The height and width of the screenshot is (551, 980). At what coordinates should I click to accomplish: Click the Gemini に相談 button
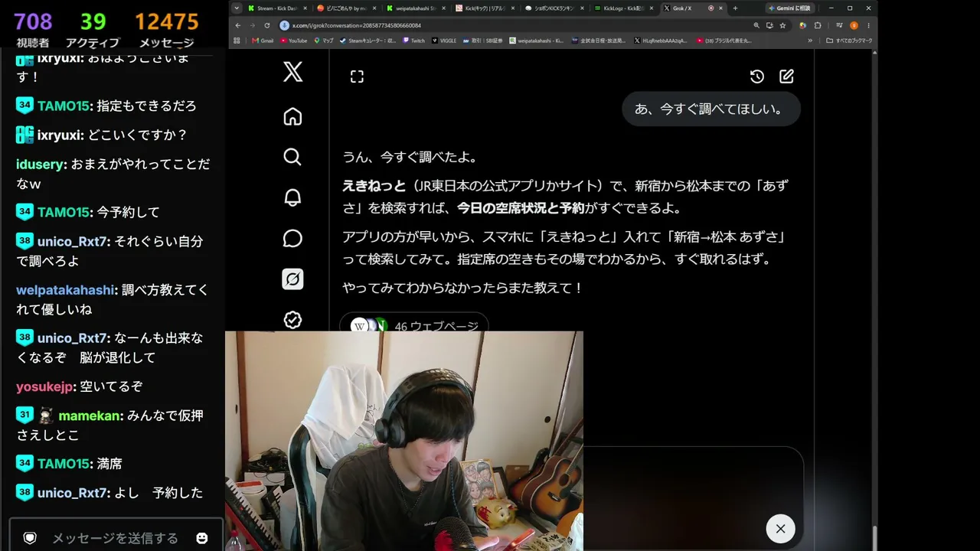tap(789, 8)
